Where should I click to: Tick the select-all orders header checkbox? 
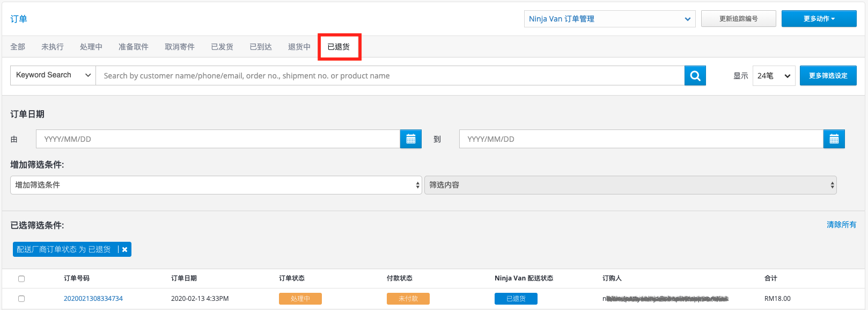tap(21, 279)
